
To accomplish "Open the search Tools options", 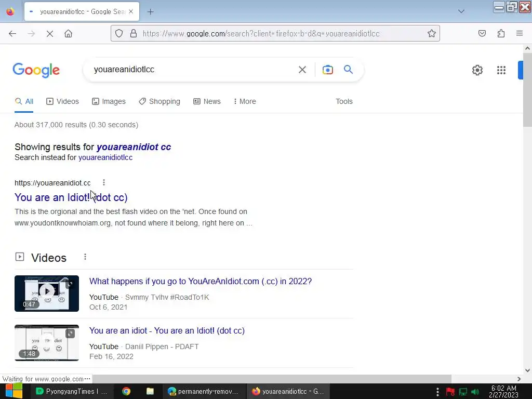I will point(344,101).
